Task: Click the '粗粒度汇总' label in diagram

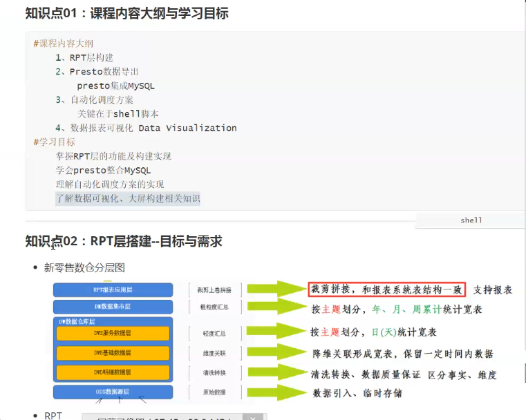Action: 214,307
